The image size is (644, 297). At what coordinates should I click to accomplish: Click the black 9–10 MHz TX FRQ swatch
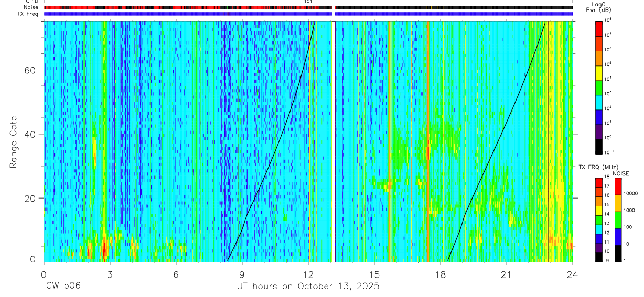point(598,257)
